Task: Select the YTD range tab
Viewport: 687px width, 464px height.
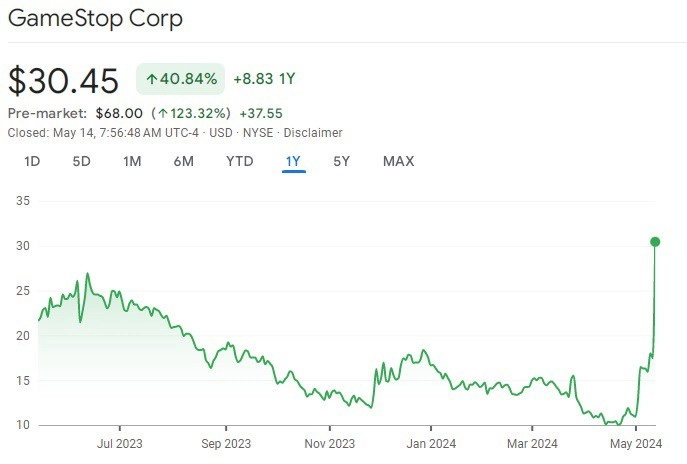Action: pyautogui.click(x=240, y=161)
